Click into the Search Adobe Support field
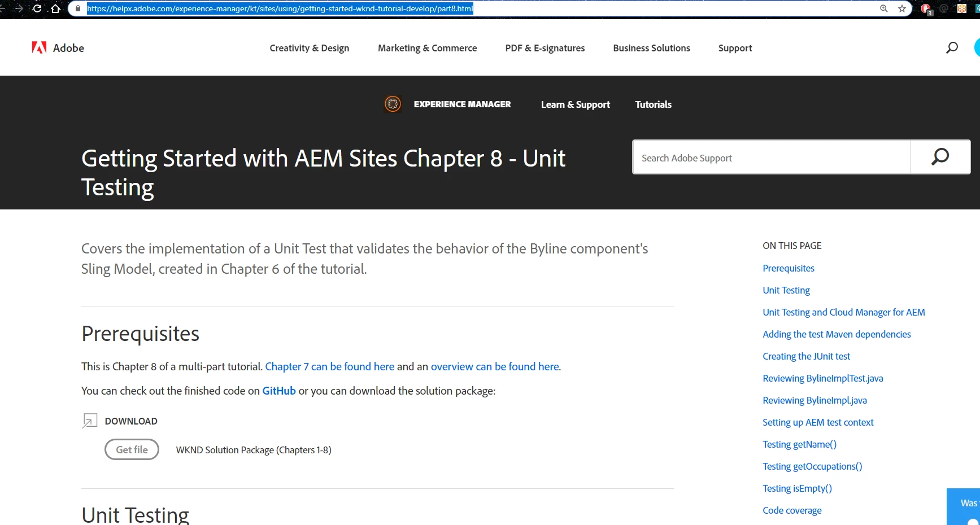The image size is (980, 525). (772, 158)
